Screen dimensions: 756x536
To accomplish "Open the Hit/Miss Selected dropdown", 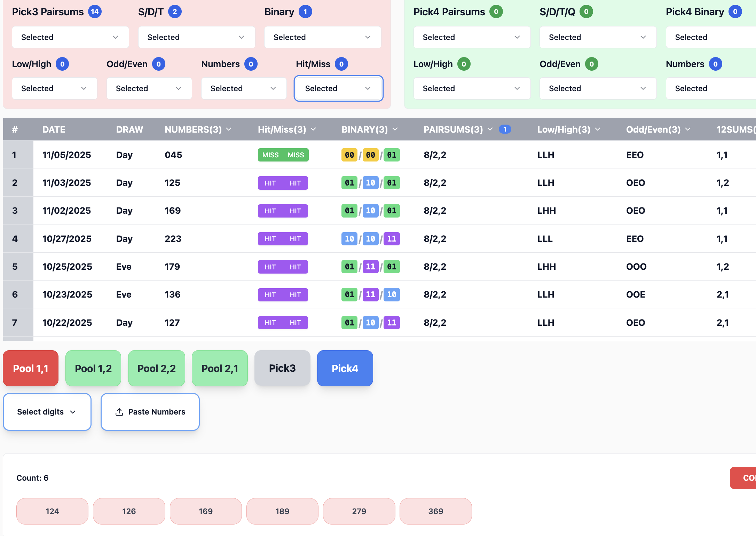I will [x=338, y=88].
